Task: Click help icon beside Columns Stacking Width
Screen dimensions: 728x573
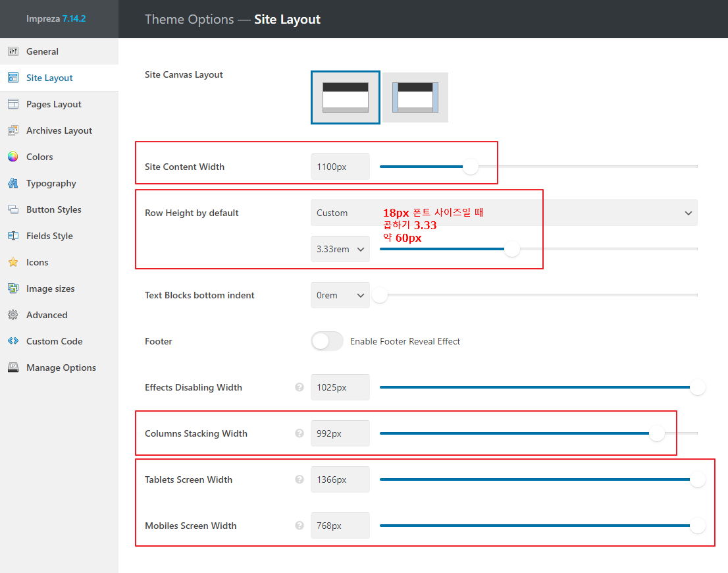Action: (x=299, y=433)
